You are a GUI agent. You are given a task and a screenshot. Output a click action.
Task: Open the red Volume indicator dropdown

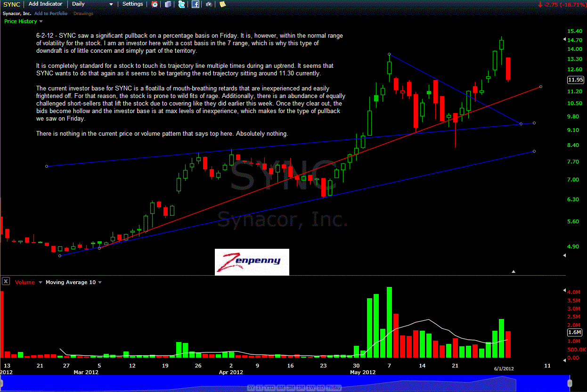coord(28,282)
